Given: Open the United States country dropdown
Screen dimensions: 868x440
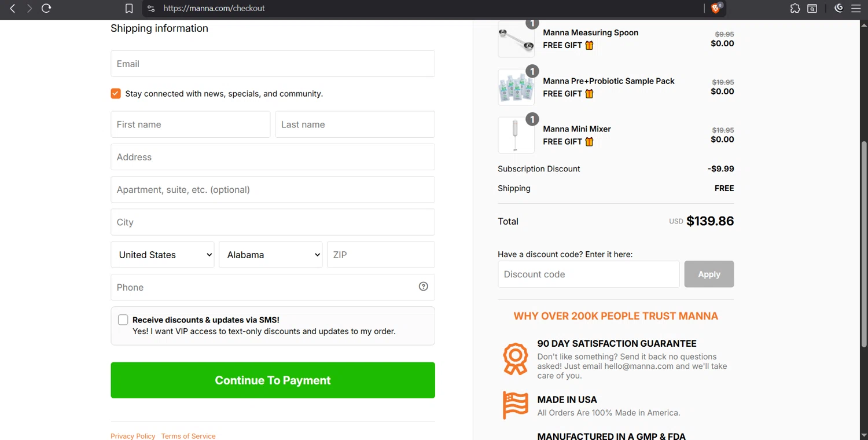Looking at the screenshot, I should click(163, 255).
